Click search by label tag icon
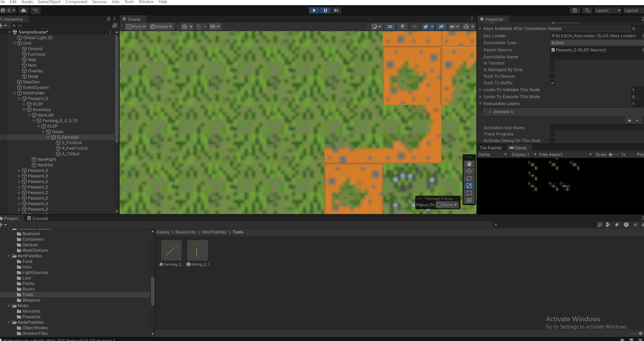This screenshot has height=341, width=644. pyautogui.click(x=617, y=225)
